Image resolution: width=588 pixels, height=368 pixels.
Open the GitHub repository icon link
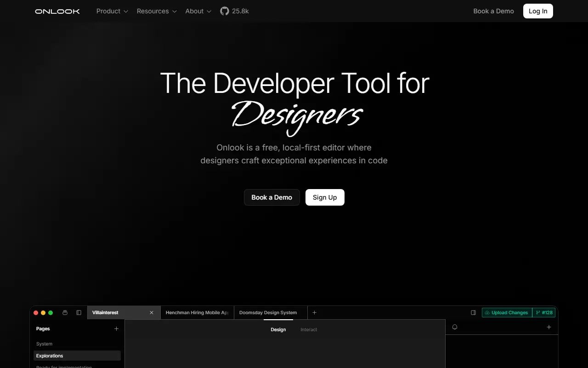[224, 11]
